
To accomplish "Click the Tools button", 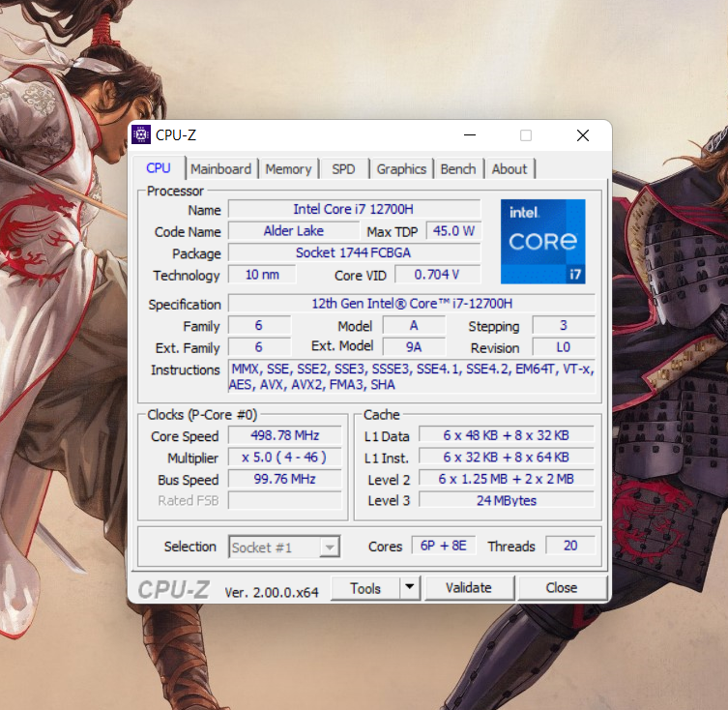I will click(365, 588).
